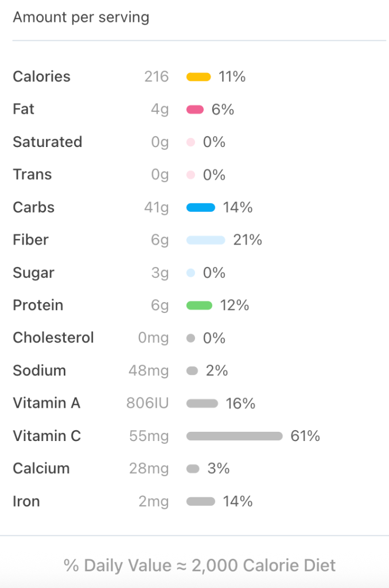Click the Saturated fat pink dot

pyautogui.click(x=191, y=142)
